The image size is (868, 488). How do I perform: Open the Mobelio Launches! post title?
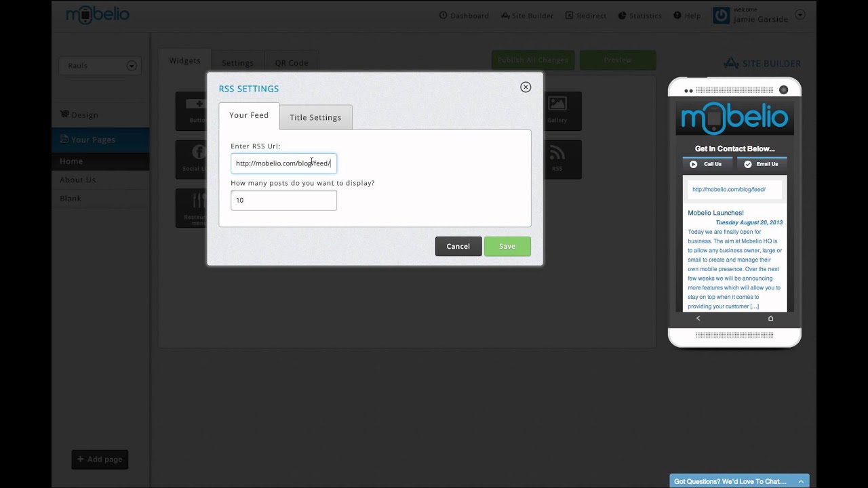click(715, 213)
